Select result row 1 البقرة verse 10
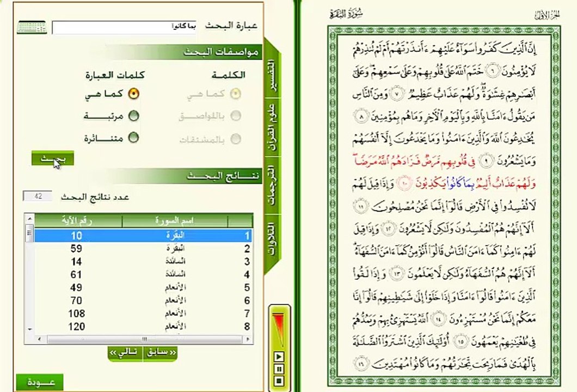Screen dimensions: 577x392 144,236
